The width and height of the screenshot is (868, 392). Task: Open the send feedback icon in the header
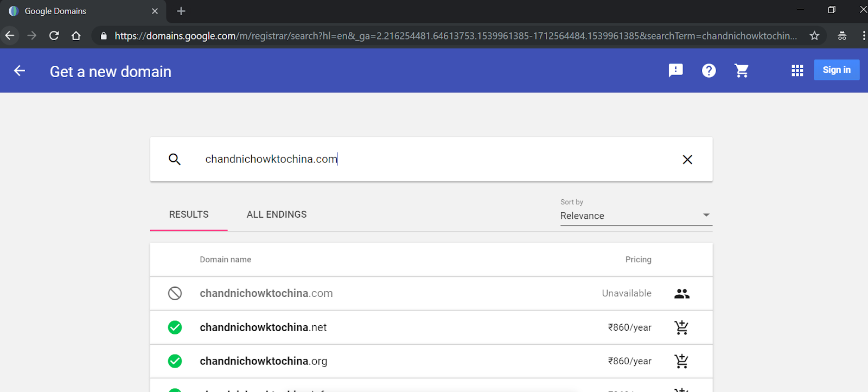(675, 71)
